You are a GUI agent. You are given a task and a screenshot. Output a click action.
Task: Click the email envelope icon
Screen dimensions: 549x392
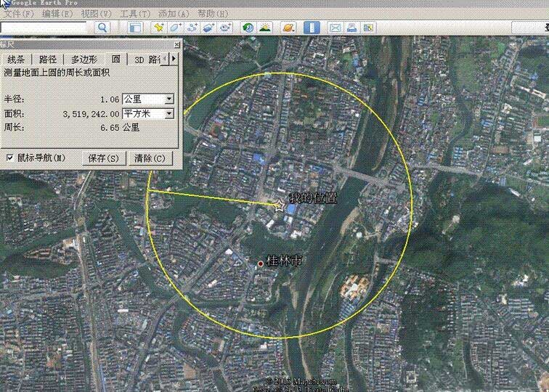(335, 28)
